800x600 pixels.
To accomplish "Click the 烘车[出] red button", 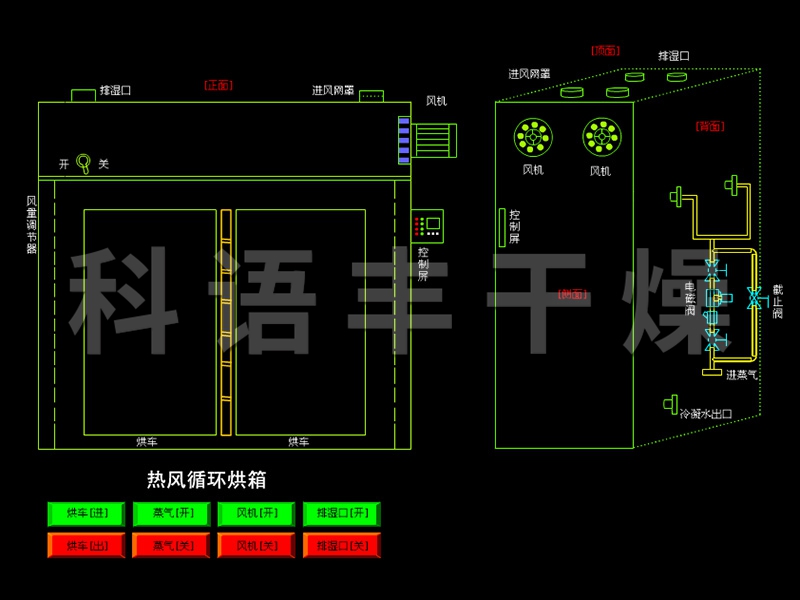I will pyautogui.click(x=86, y=545).
